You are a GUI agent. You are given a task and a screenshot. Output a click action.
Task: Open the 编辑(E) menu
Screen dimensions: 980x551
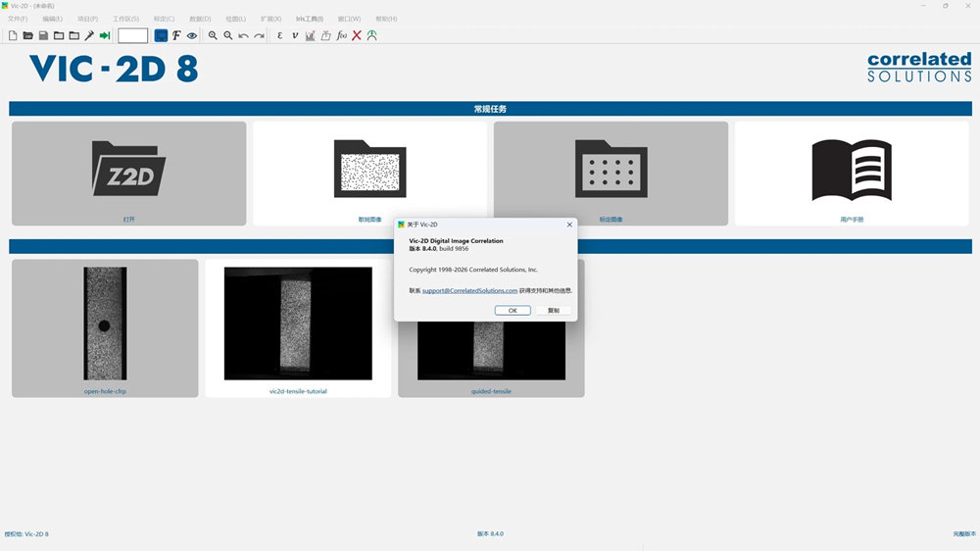click(x=53, y=19)
